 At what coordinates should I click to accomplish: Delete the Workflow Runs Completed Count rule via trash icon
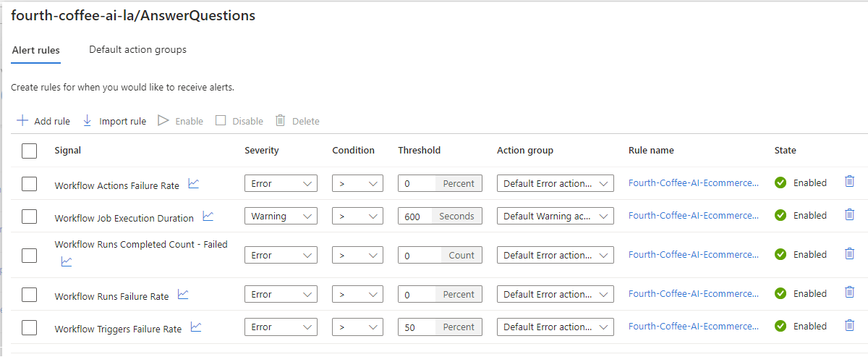click(850, 253)
